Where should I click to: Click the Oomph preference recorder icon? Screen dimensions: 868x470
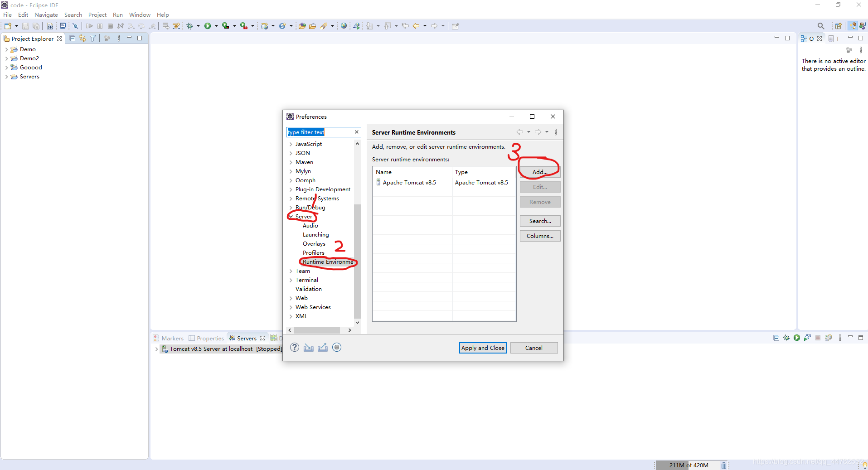[x=337, y=348]
